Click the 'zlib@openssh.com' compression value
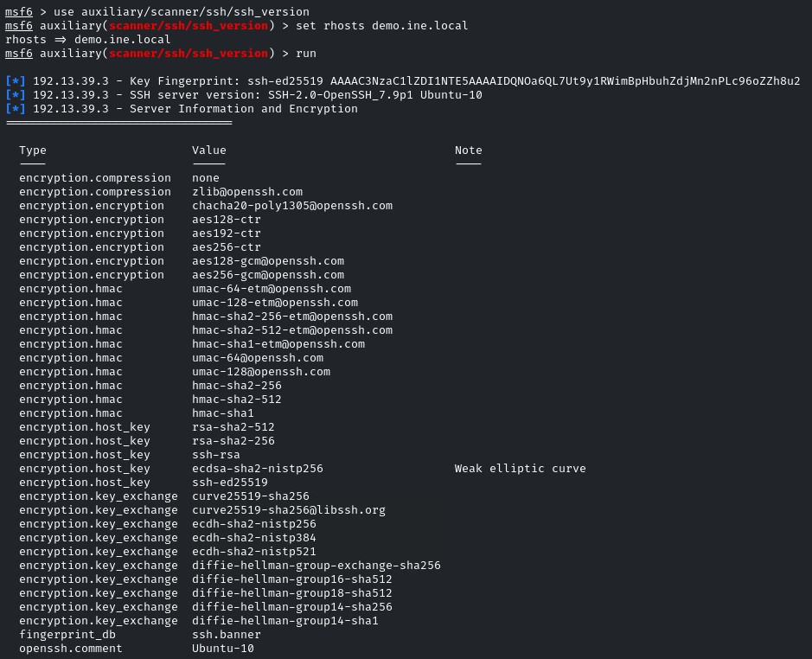 point(247,192)
